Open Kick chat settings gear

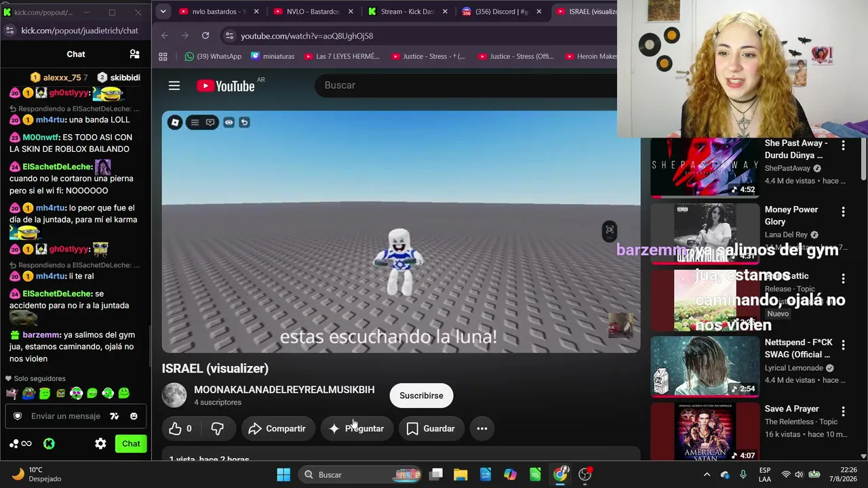(100, 444)
